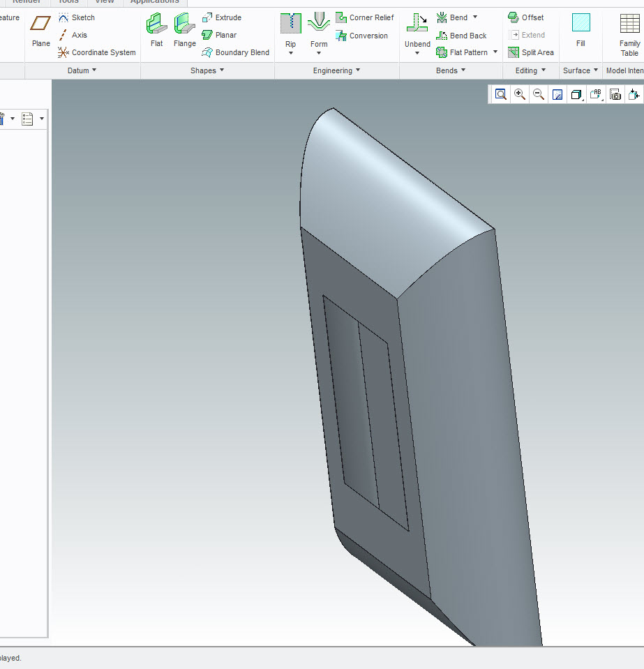Create a datum Axis

(73, 35)
